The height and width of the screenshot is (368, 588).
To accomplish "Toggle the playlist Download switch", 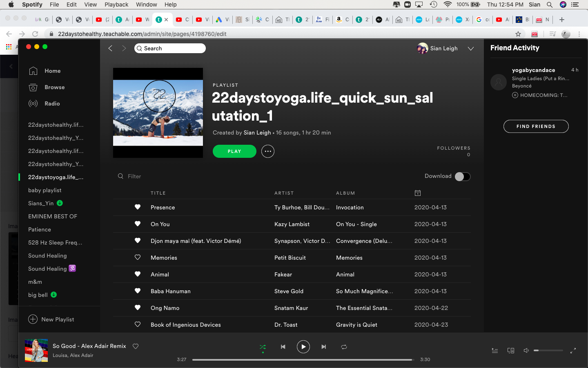I will tap(463, 176).
